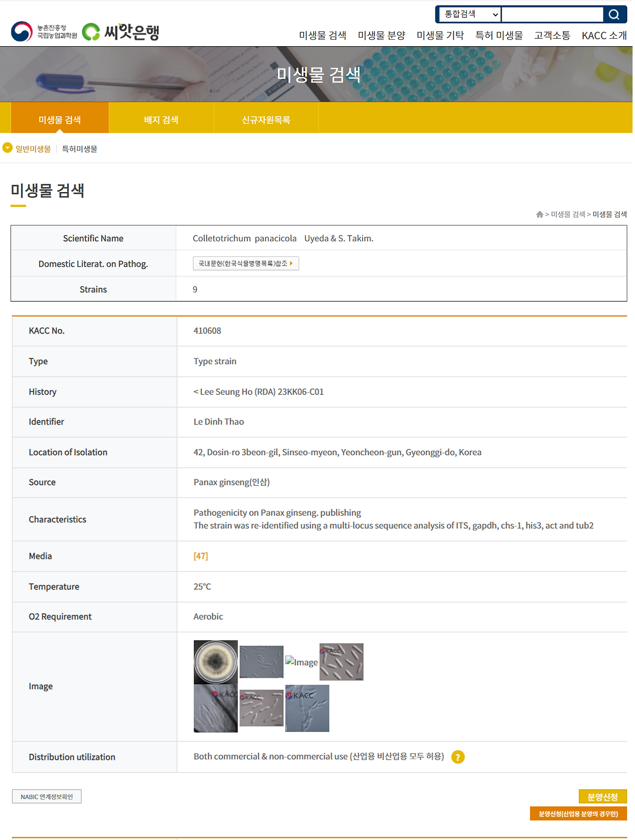Click the 'O2 Requirement' row label

pos(60,617)
